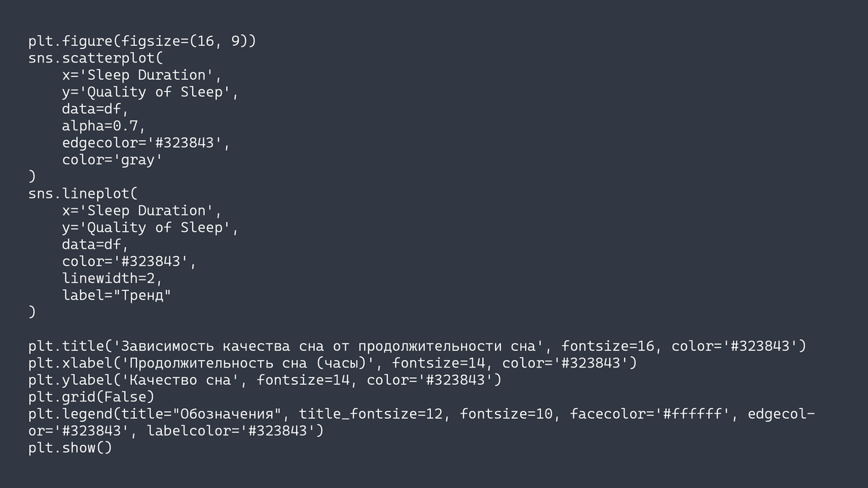Select the linewidth=2 argument
This screenshot has height=488, width=868.
click(111, 278)
